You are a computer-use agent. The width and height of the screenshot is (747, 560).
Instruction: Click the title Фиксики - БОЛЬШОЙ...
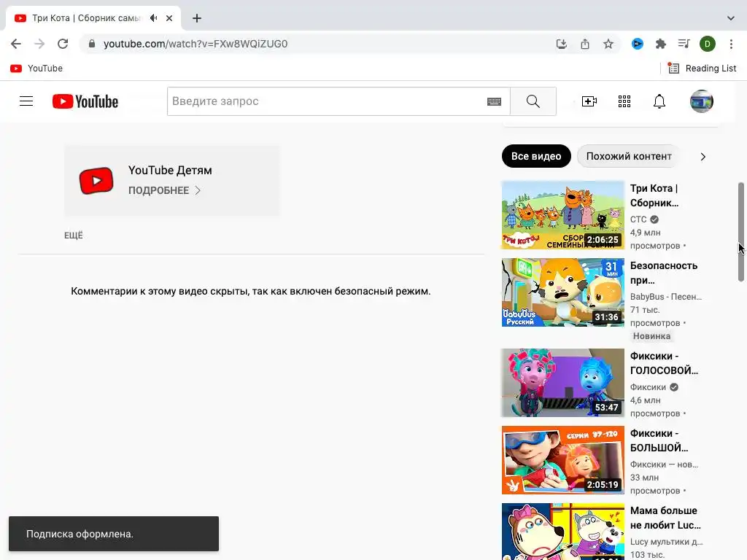(x=659, y=440)
